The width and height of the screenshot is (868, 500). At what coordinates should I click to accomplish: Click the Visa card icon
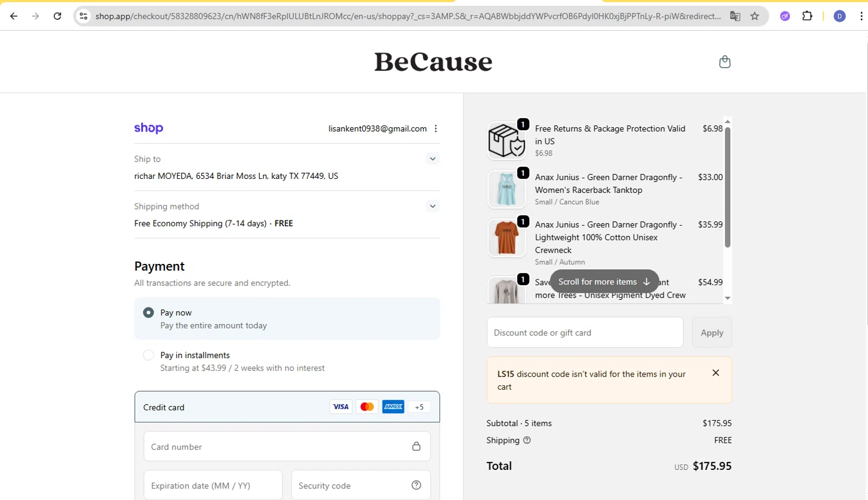341,407
